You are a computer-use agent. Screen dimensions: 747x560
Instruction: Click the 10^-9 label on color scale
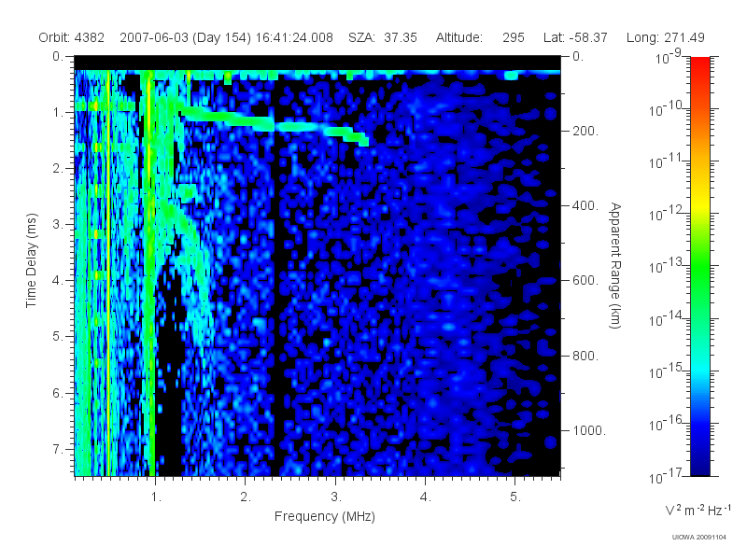(669, 57)
